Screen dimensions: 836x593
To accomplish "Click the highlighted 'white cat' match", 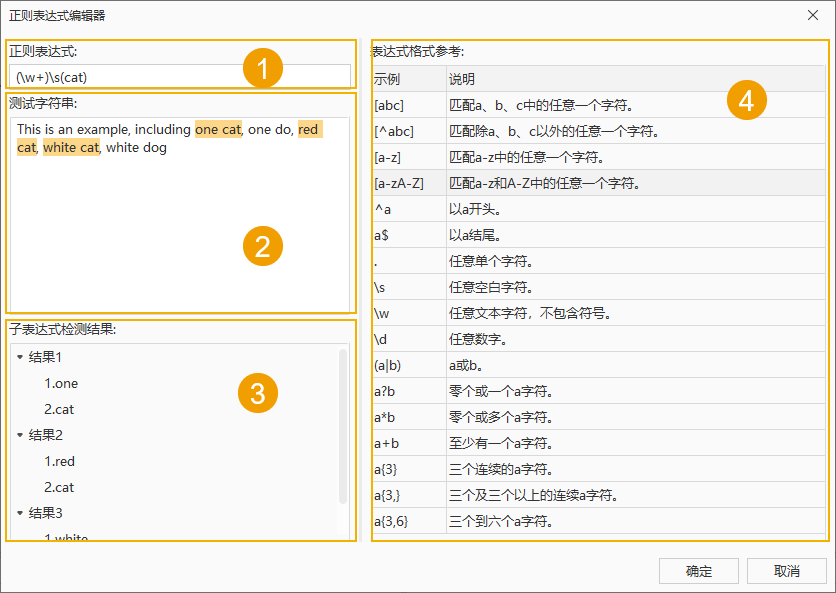I will click(x=71, y=148).
